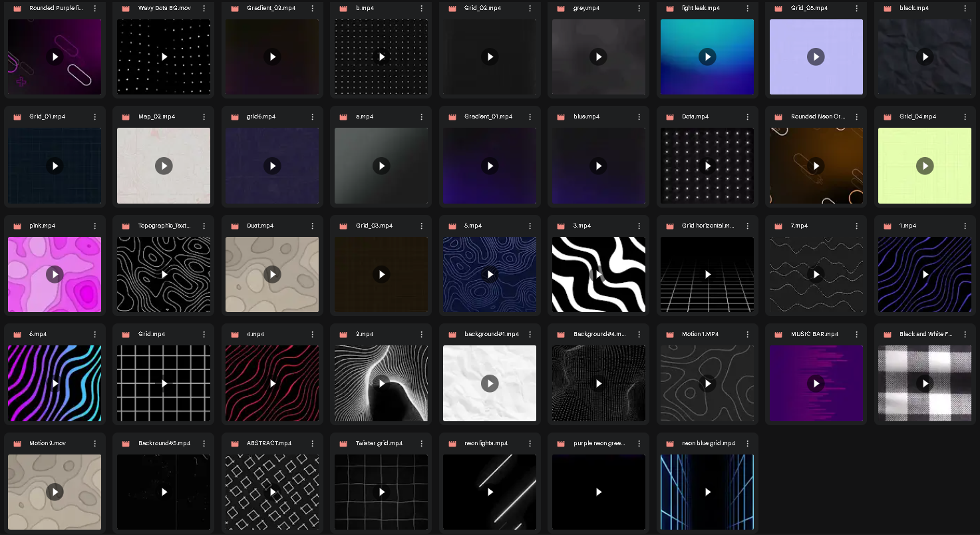
Task: Play the pink.mp4 video
Action: pyautogui.click(x=55, y=274)
